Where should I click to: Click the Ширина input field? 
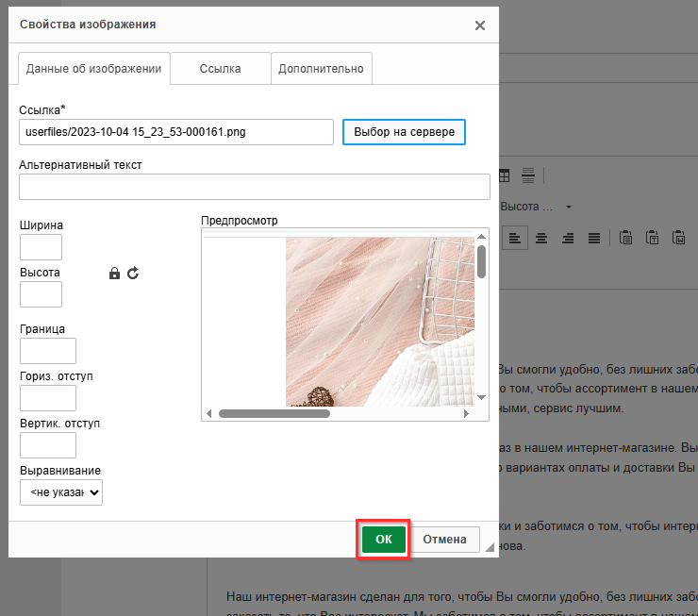pyautogui.click(x=41, y=247)
